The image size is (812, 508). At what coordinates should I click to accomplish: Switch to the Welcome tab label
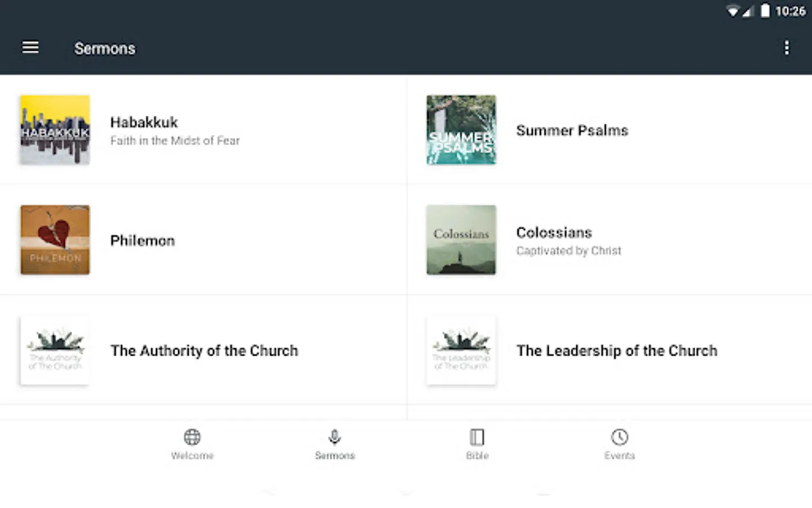192,456
